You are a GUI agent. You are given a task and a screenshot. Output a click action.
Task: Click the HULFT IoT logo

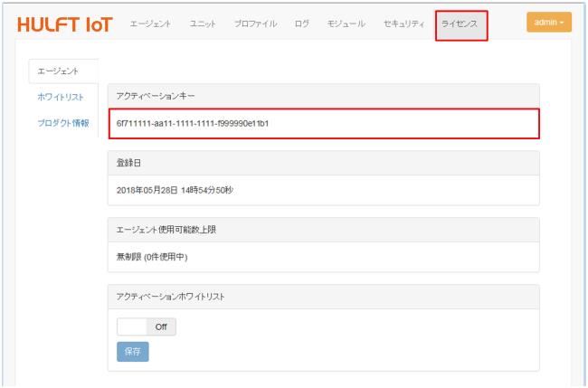65,24
